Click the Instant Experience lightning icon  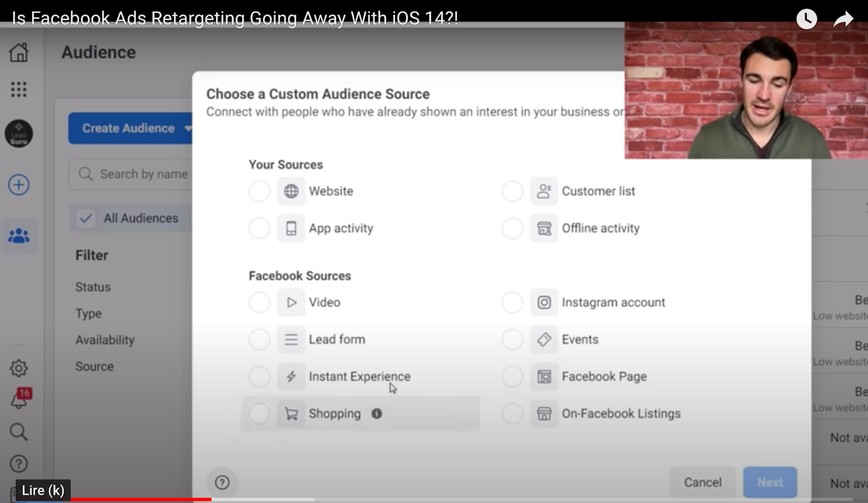[291, 376]
